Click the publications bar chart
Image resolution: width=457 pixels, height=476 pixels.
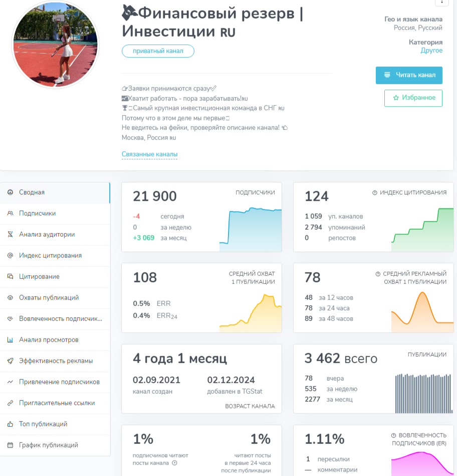[x=423, y=393]
